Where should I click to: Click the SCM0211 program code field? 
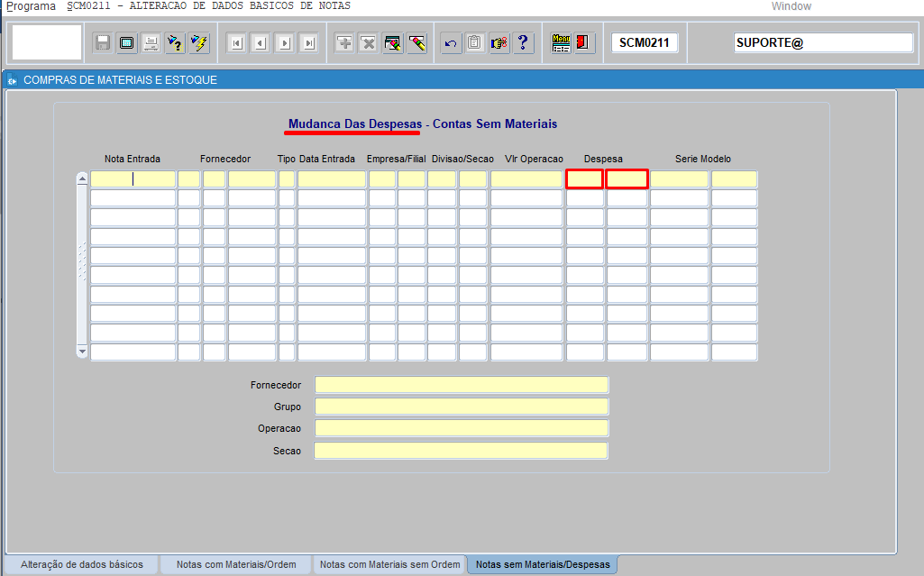[644, 43]
